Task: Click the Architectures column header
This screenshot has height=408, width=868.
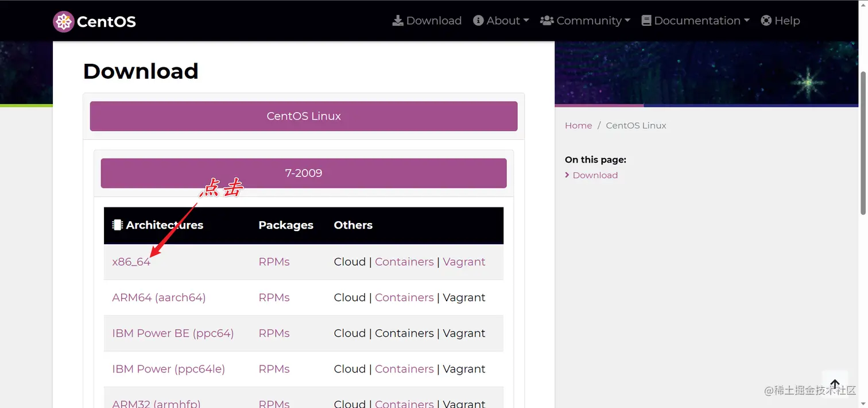Action: click(164, 225)
